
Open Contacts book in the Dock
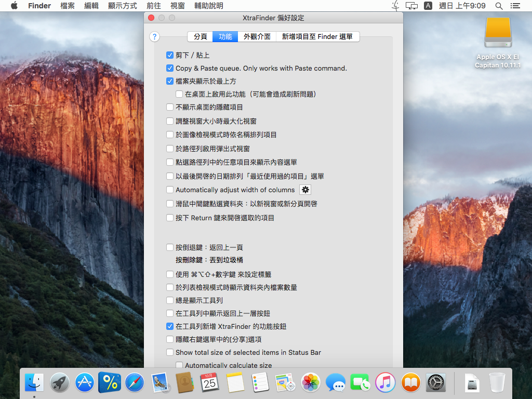click(184, 382)
